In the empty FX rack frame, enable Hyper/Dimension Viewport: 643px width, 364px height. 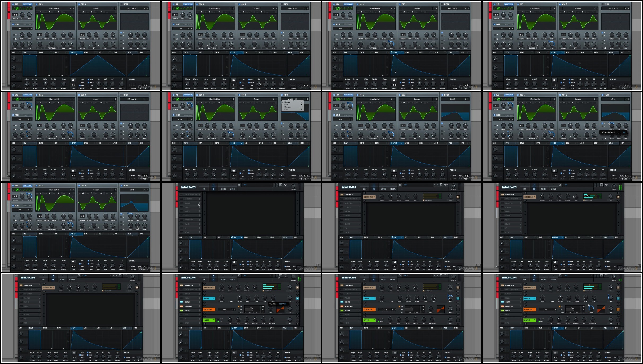click(x=181, y=195)
